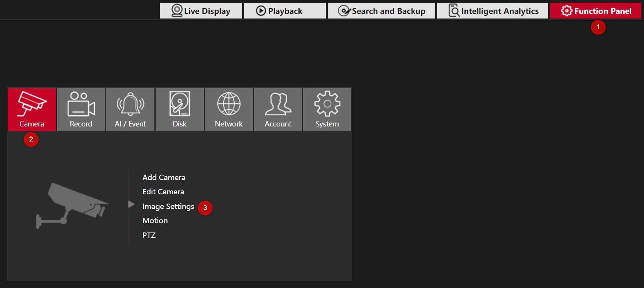Select the Motion menu entry
This screenshot has height=288, width=644.
155,221
